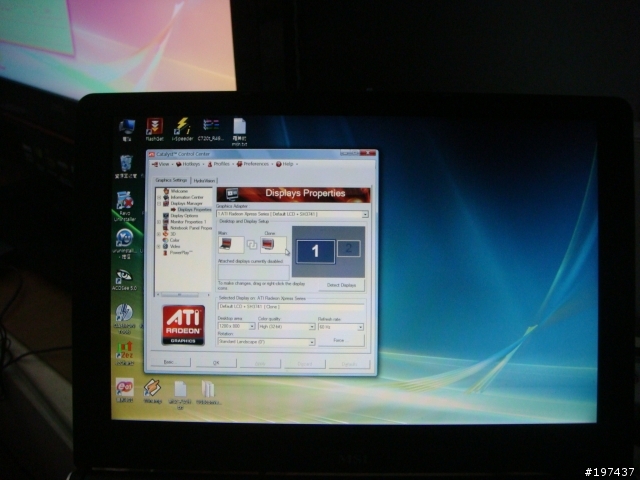Click the Clone monitor display icon
Image resolution: width=640 pixels, height=480 pixels.
273,244
